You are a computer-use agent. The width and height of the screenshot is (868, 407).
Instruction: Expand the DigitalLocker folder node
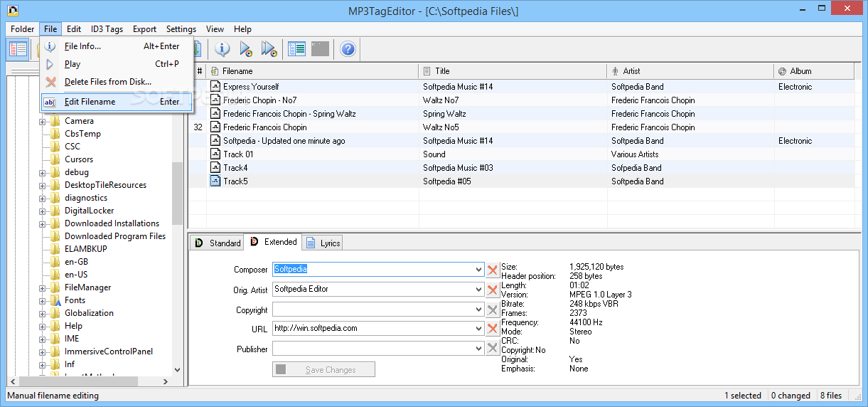[42, 211]
